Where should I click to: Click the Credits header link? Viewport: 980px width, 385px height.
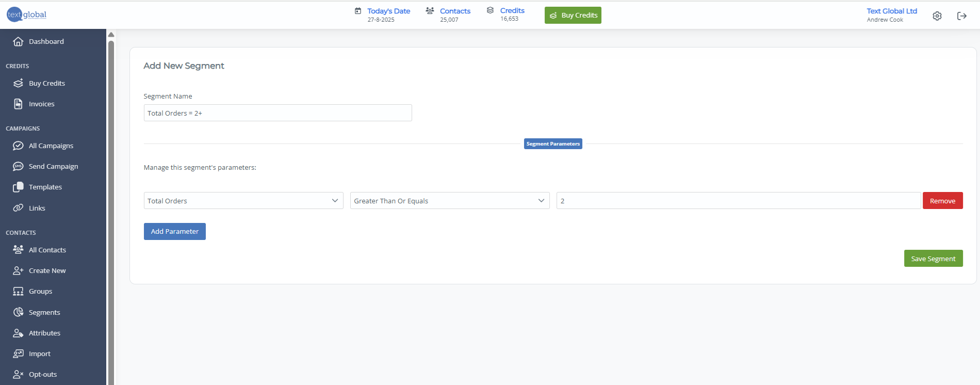point(512,10)
